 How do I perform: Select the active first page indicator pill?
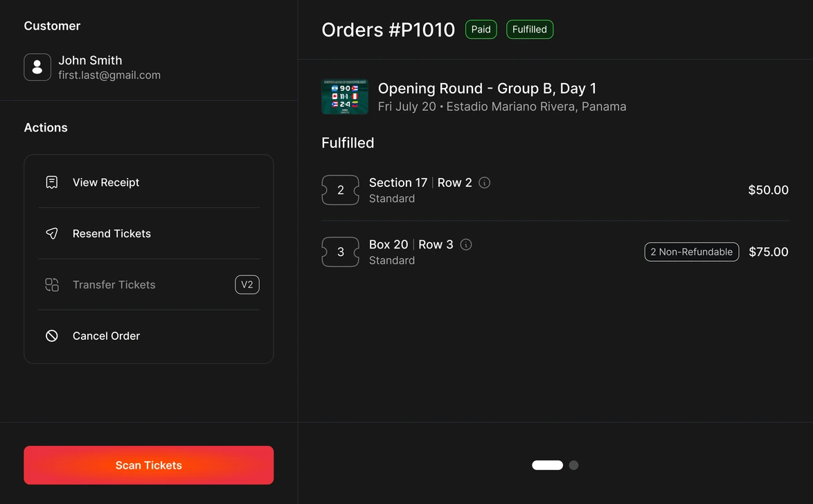548,465
